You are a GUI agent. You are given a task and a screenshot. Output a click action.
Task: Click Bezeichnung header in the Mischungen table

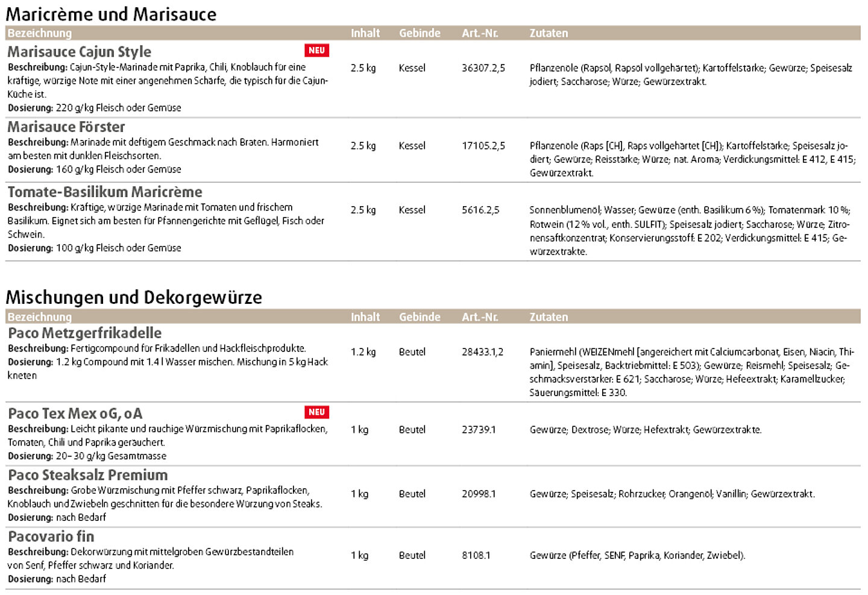tap(39, 317)
